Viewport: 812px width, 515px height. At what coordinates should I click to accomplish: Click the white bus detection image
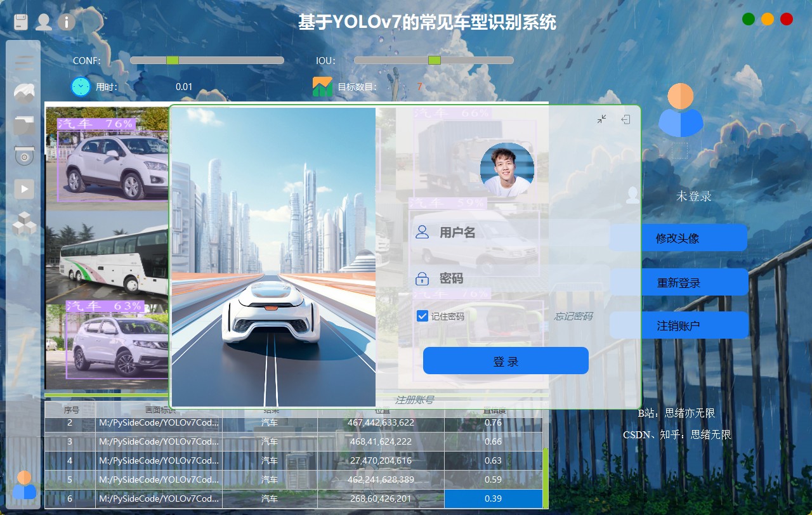click(108, 257)
